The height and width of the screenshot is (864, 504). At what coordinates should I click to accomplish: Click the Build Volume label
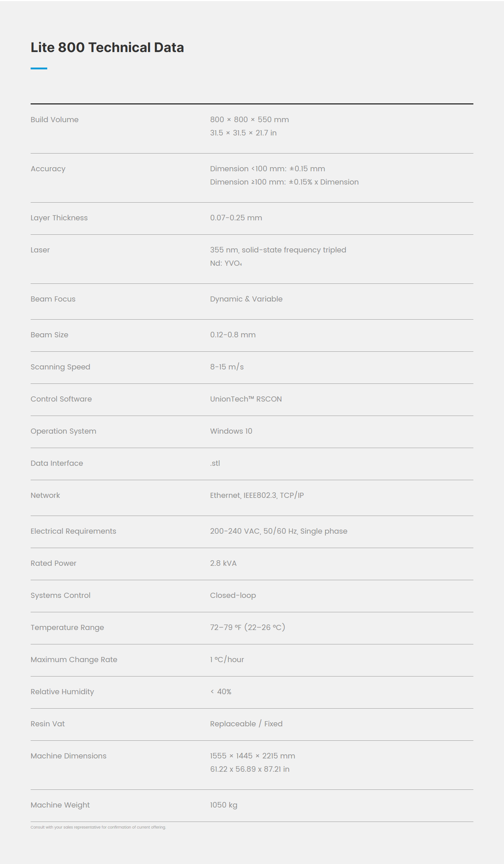[55, 120]
